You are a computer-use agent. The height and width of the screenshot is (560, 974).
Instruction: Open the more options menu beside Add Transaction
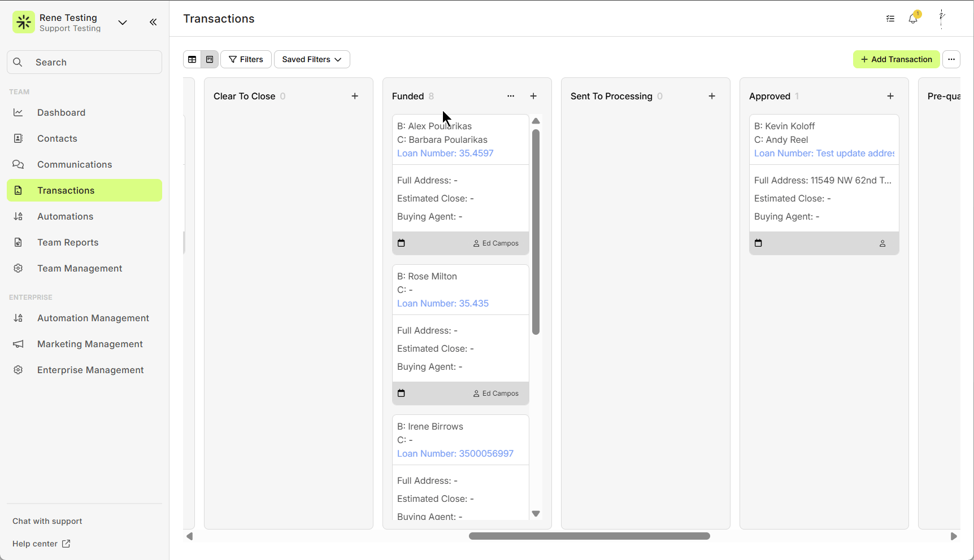[951, 59]
